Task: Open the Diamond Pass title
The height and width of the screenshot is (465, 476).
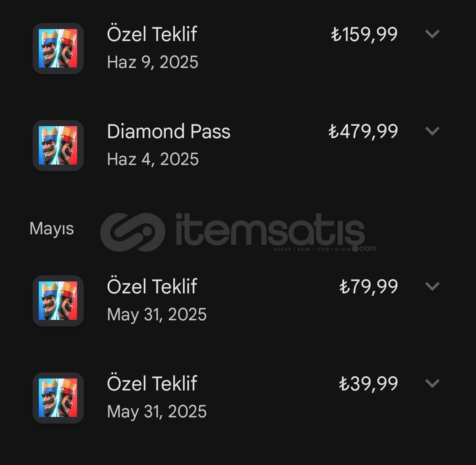Action: pos(169,131)
